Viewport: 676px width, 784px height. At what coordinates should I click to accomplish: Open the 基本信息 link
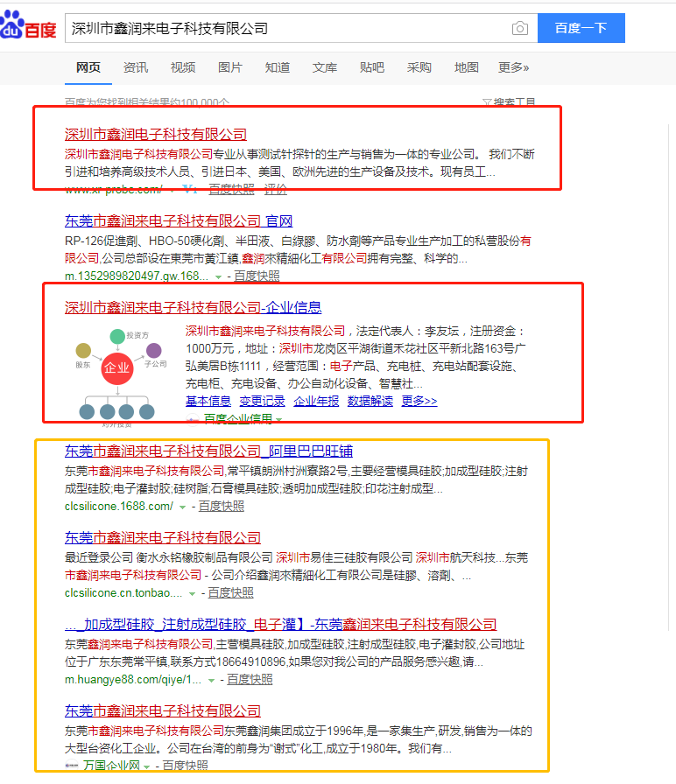[208, 401]
